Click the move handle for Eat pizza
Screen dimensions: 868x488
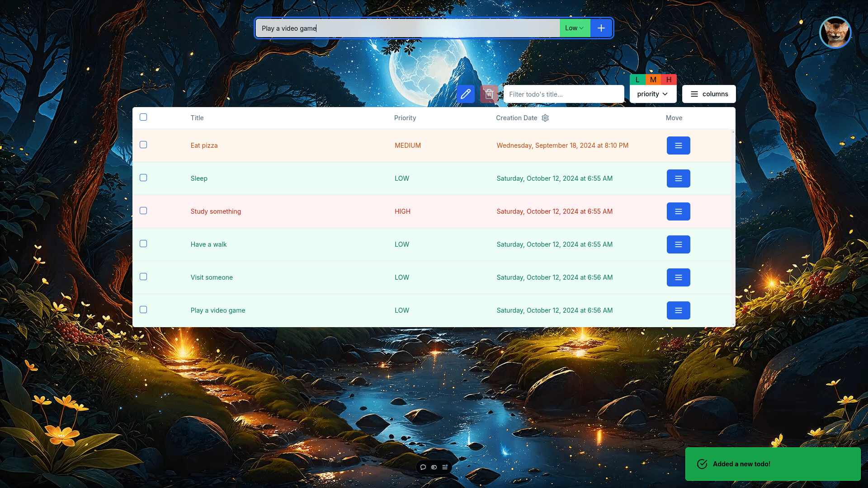click(678, 145)
